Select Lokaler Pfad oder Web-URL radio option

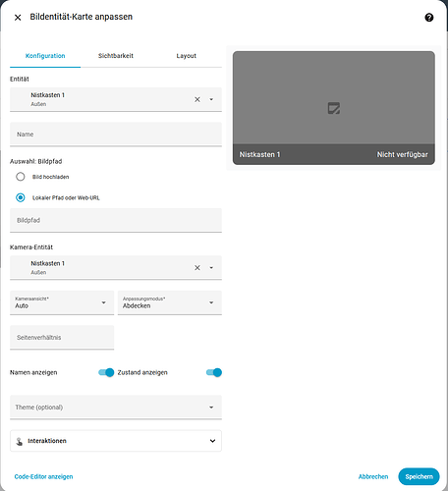point(21,197)
